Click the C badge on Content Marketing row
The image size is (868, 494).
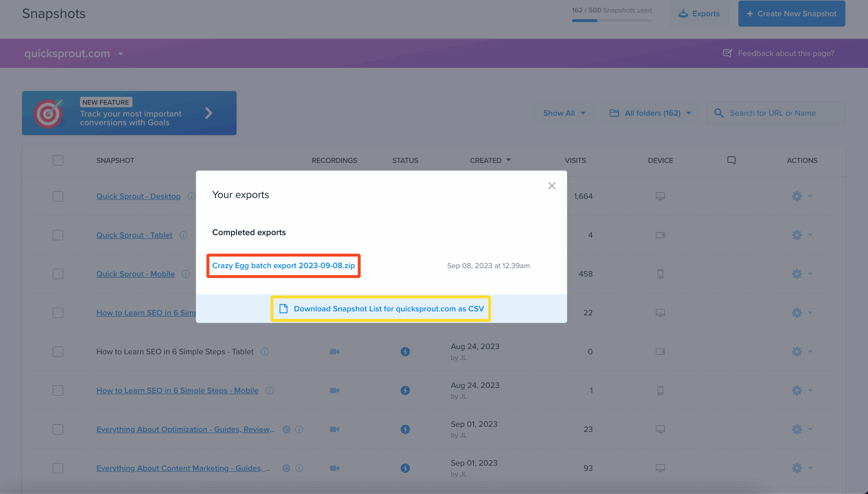coord(286,468)
